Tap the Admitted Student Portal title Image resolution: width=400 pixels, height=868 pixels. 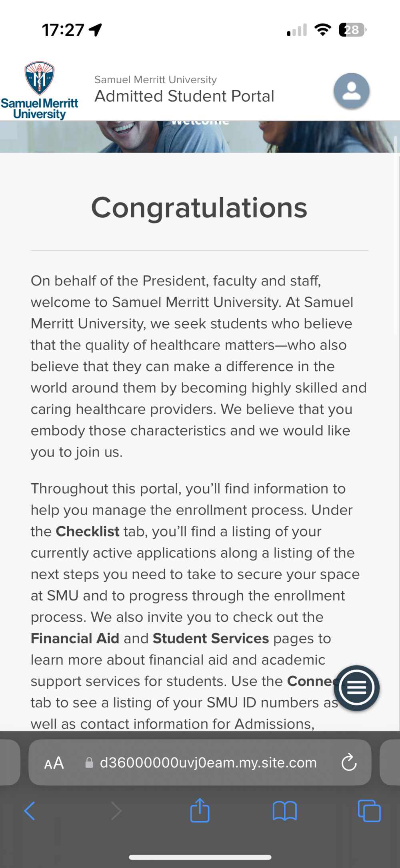(x=184, y=96)
